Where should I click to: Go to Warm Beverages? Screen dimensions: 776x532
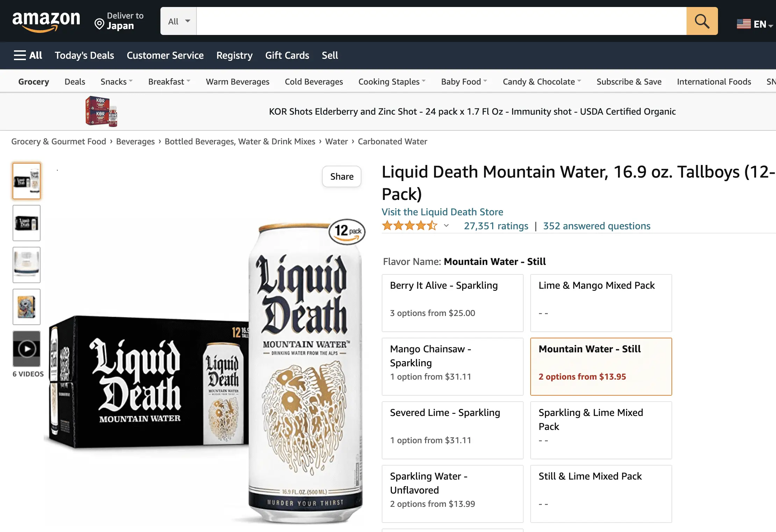pos(238,81)
